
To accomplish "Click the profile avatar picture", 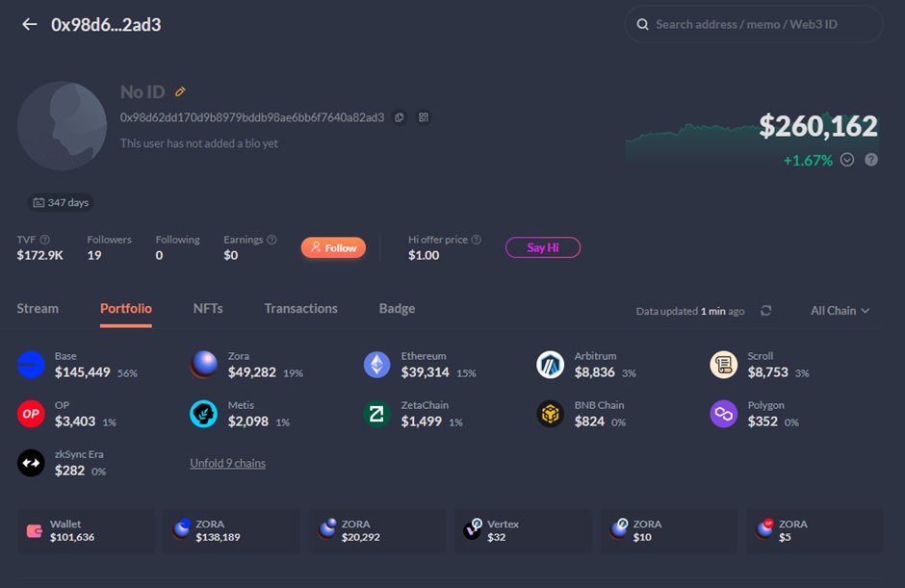I will pyautogui.click(x=62, y=126).
